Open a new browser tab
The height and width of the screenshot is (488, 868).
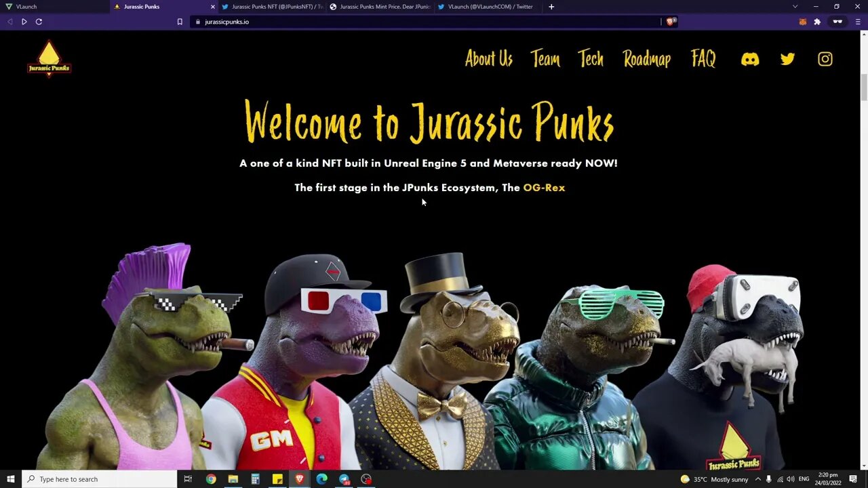[x=551, y=7]
